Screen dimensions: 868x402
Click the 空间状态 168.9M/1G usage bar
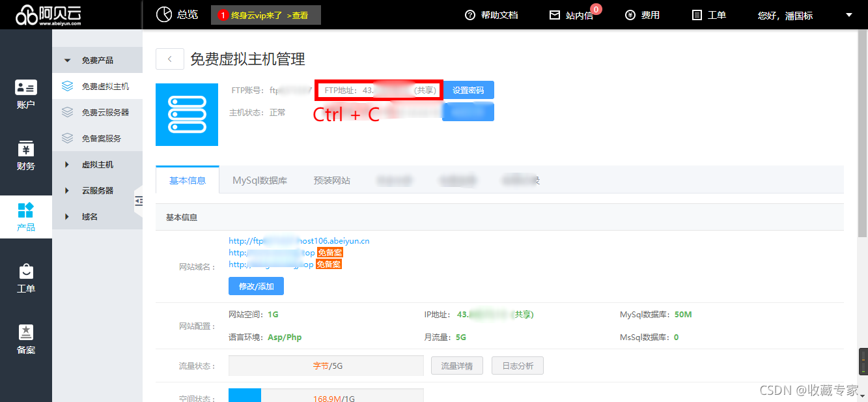coord(326,395)
